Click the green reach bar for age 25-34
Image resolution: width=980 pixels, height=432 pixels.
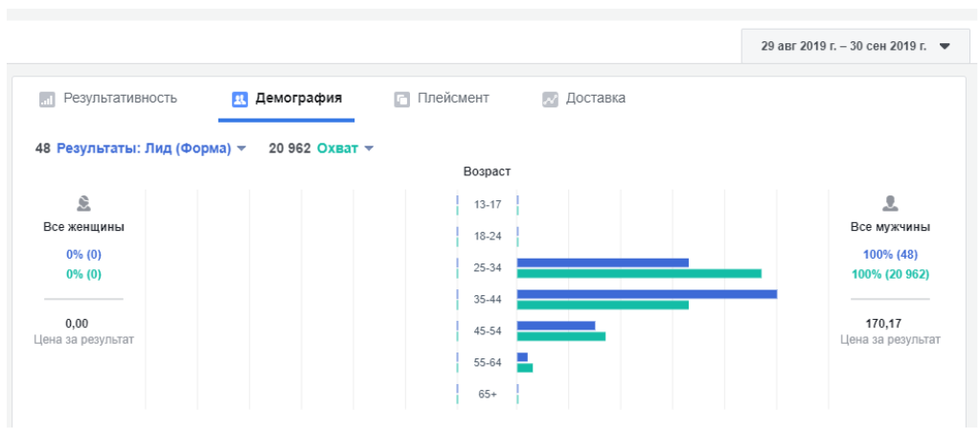639,273
